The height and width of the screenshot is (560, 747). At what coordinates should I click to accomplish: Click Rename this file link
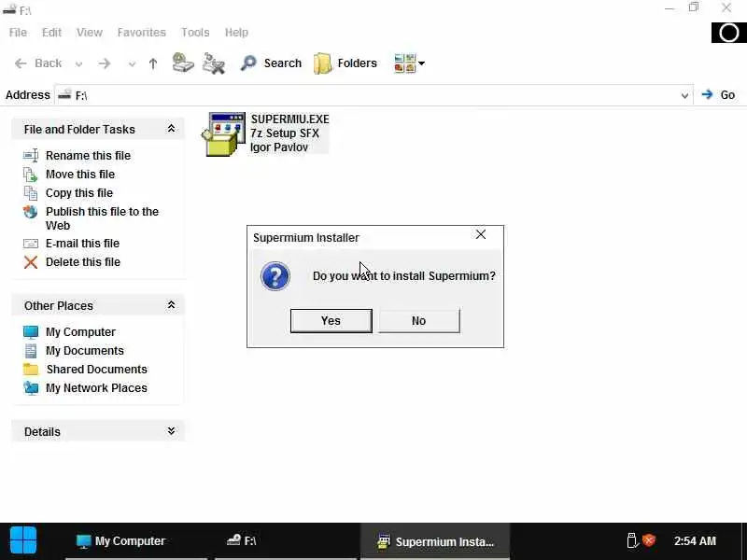tap(88, 156)
